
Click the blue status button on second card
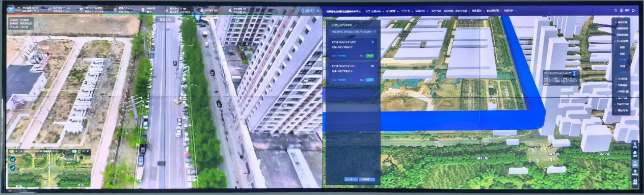click(x=370, y=80)
